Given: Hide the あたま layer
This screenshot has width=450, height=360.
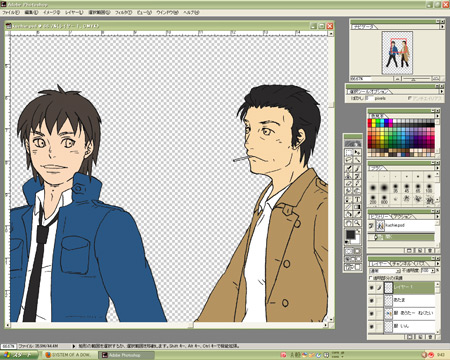Looking at the screenshot, I should [x=371, y=300].
